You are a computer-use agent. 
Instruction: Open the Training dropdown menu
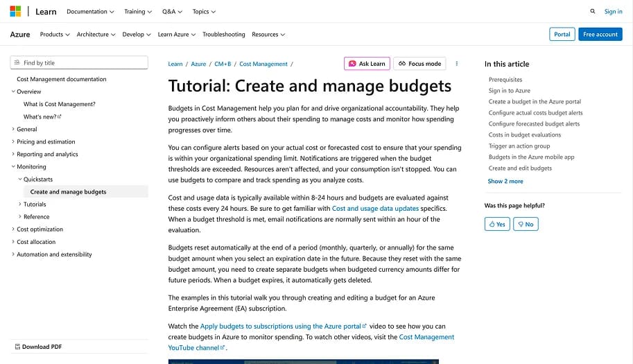click(138, 12)
